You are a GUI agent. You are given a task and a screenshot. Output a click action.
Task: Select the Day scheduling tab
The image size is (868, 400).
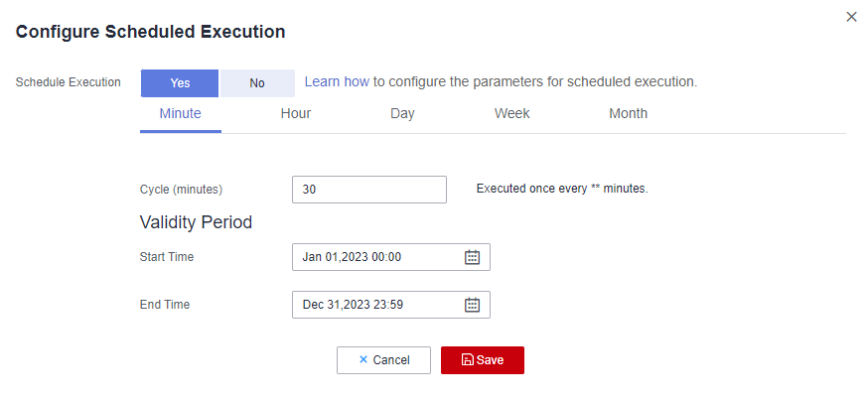point(402,113)
